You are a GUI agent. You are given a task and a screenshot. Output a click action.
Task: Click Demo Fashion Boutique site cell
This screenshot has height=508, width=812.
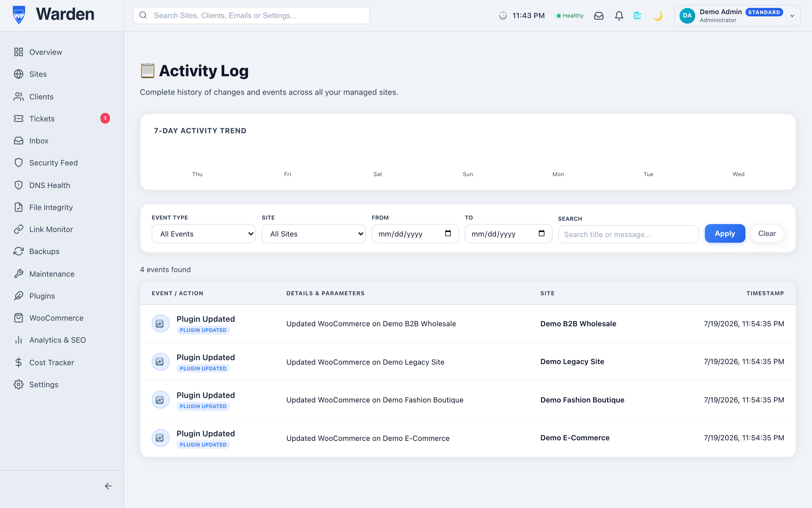pyautogui.click(x=582, y=400)
